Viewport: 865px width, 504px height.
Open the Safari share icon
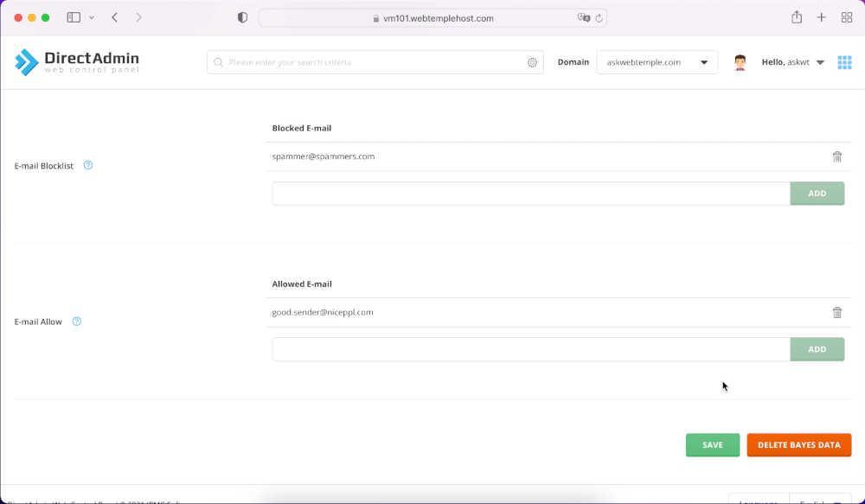[x=797, y=17]
